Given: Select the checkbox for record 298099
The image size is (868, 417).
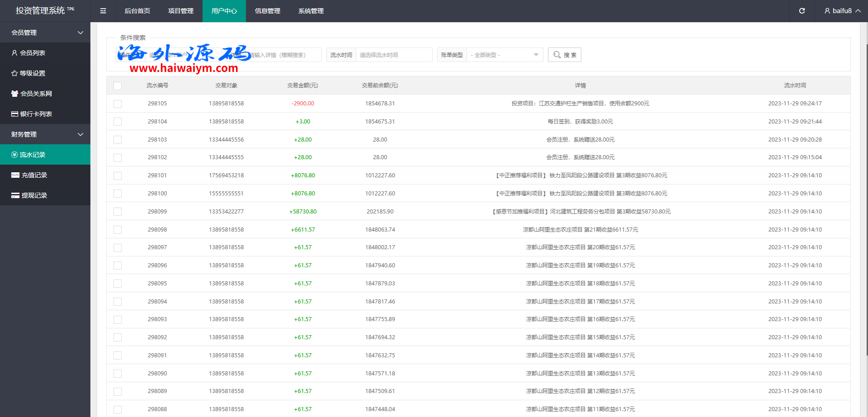Looking at the screenshot, I should click(118, 212).
